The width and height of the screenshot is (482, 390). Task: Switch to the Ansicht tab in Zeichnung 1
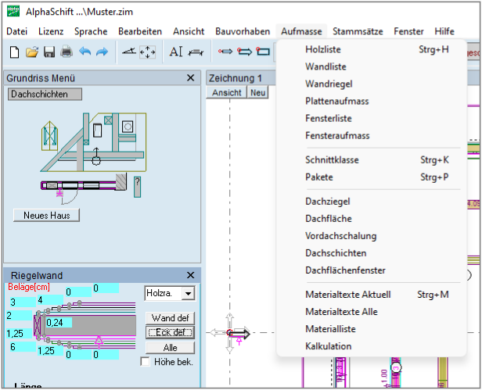click(x=227, y=92)
